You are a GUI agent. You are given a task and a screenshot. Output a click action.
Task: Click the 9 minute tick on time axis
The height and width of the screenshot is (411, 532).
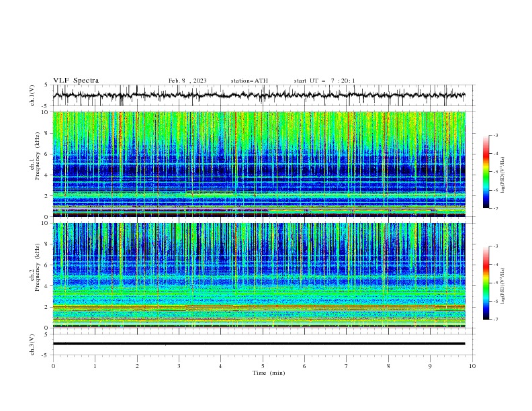[x=430, y=366]
